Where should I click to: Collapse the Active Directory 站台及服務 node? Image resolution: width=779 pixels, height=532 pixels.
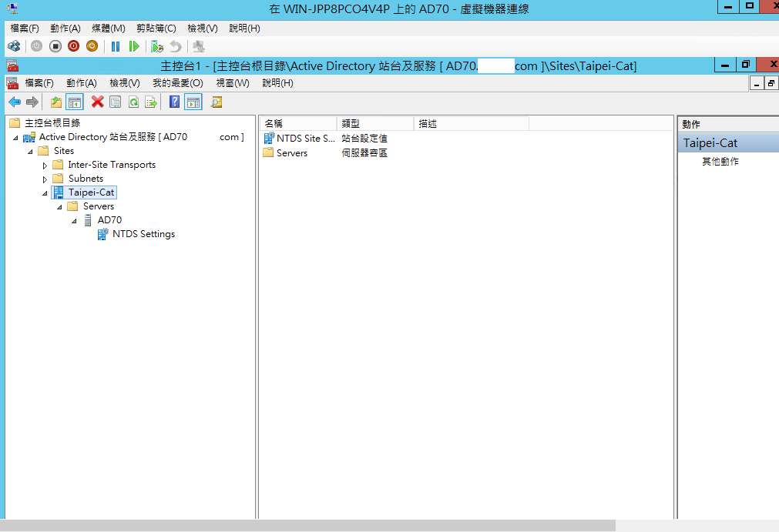pos(15,138)
